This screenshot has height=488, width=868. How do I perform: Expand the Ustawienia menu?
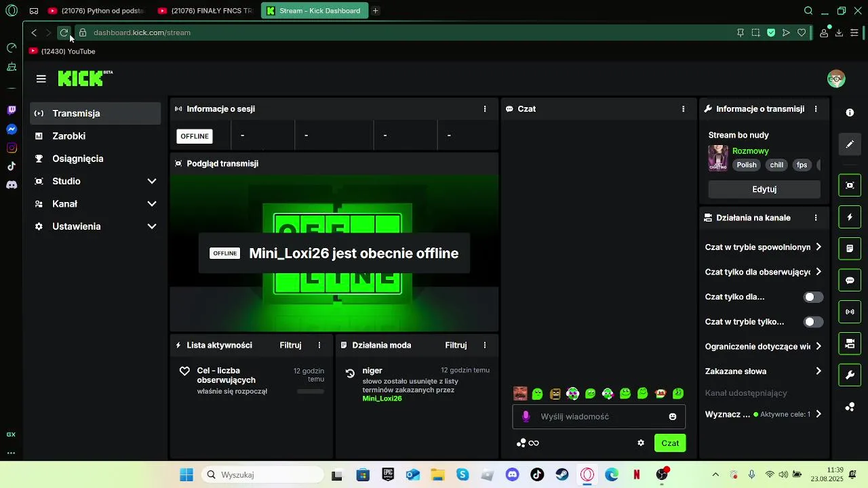coord(152,226)
